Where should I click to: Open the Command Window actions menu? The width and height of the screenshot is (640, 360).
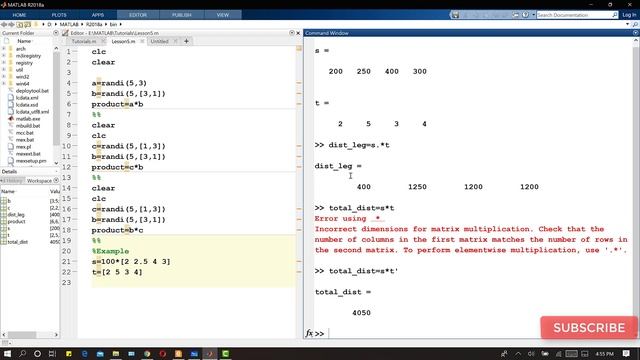[x=635, y=33]
